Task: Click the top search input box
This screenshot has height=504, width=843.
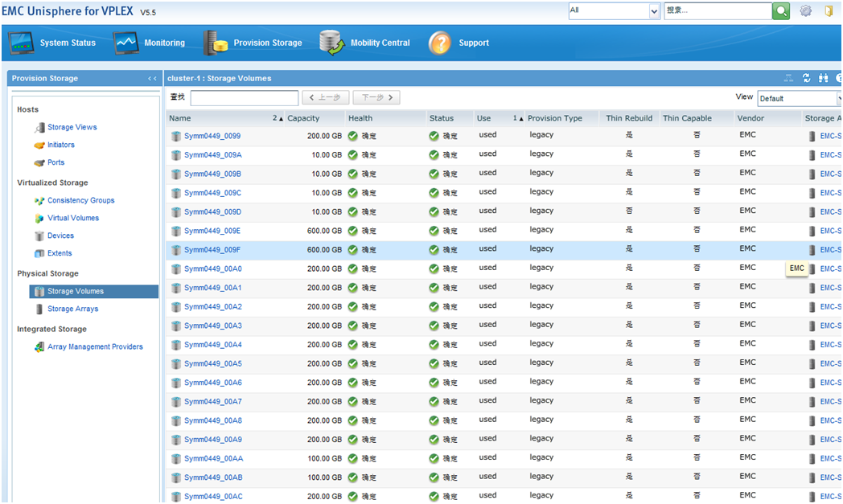Action: [x=718, y=10]
